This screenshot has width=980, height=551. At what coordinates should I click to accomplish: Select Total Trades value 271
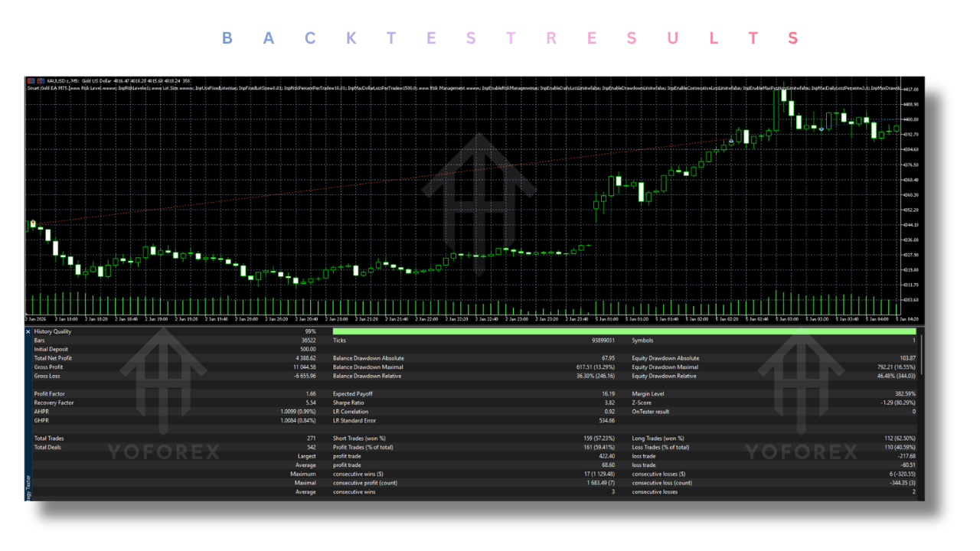pyautogui.click(x=311, y=439)
